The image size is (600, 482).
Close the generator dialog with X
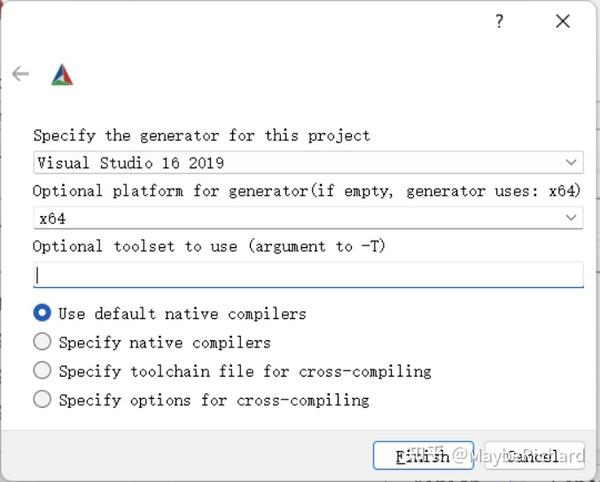562,21
